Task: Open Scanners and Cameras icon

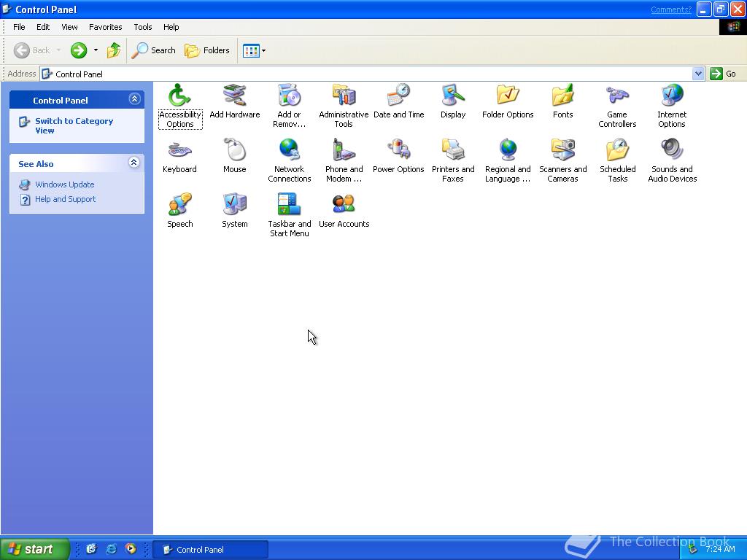Action: point(562,150)
